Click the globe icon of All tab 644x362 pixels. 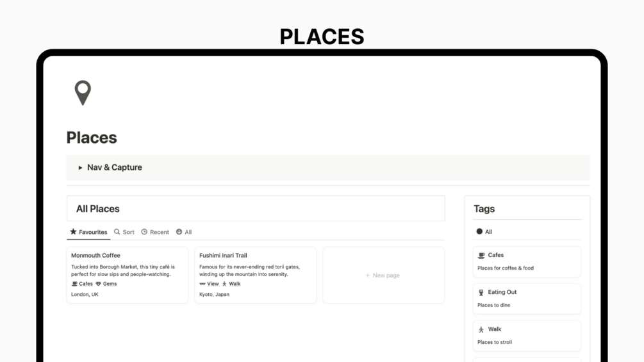point(179,232)
